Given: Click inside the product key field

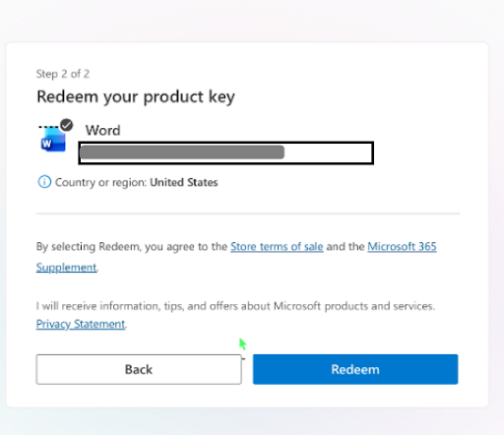Looking at the screenshot, I should 226,153.
